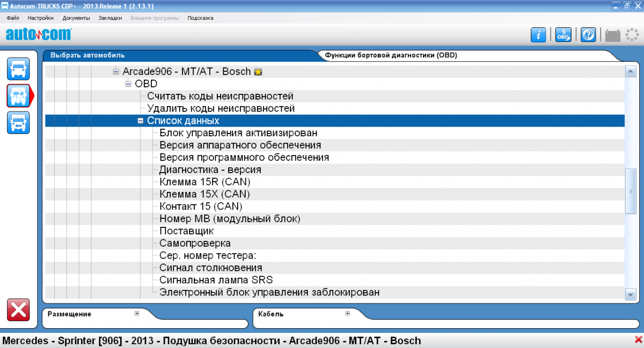Click the battery voltage indicator icon

pyautogui.click(x=612, y=35)
